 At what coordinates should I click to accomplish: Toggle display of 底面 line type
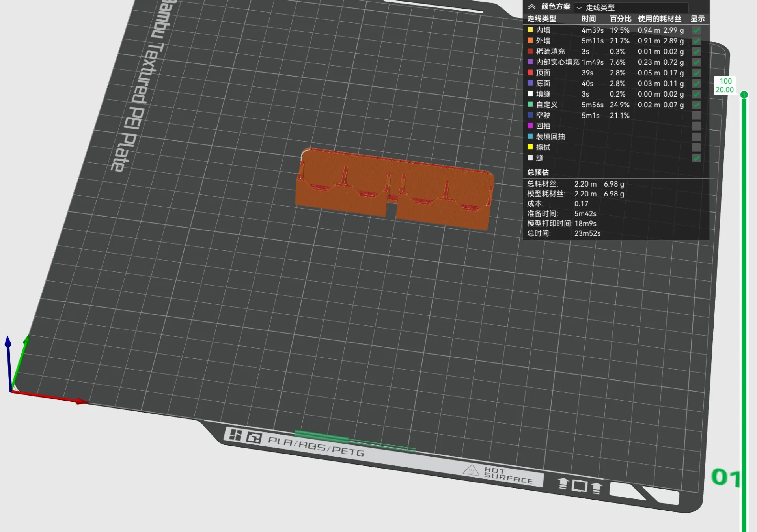pyautogui.click(x=697, y=84)
